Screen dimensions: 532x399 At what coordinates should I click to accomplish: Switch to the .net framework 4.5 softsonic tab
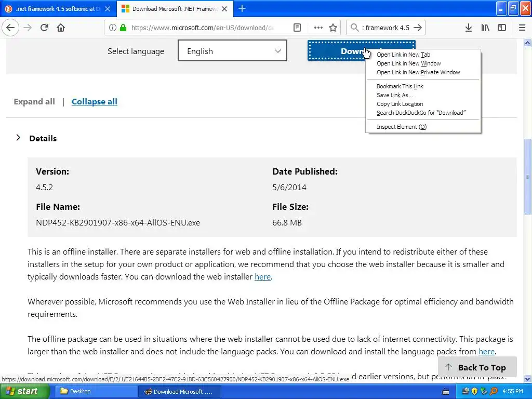[58, 9]
